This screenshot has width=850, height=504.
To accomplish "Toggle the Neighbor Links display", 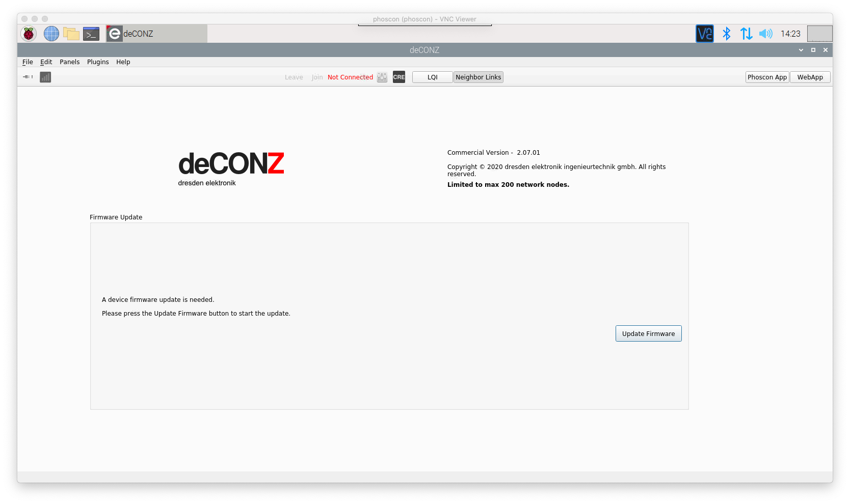I will tap(477, 77).
